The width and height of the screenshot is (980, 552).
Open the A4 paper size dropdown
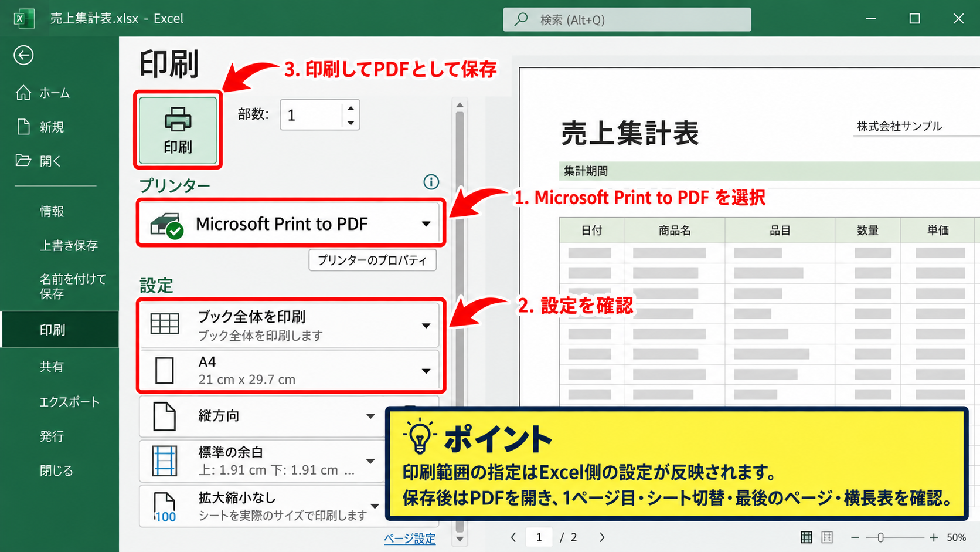coord(290,370)
